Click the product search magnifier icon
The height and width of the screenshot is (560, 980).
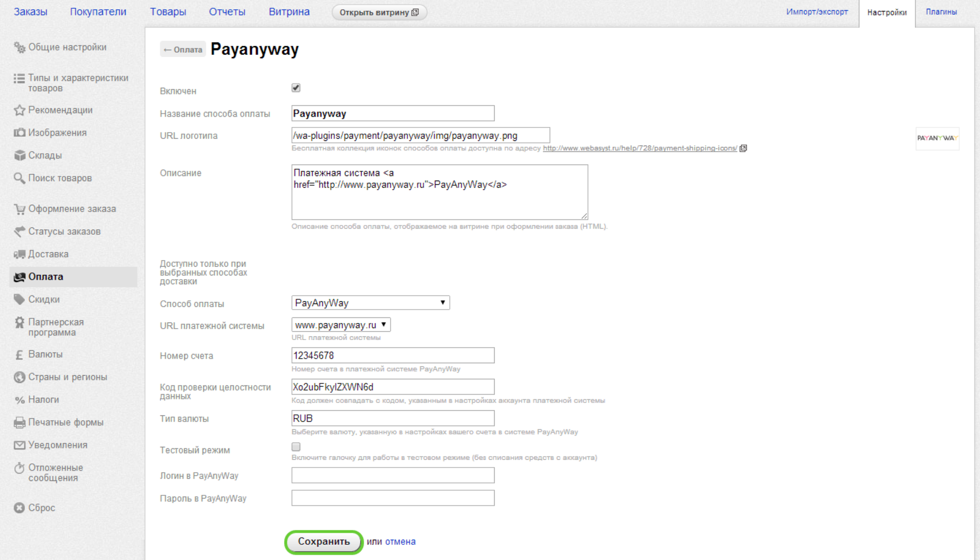tap(19, 178)
